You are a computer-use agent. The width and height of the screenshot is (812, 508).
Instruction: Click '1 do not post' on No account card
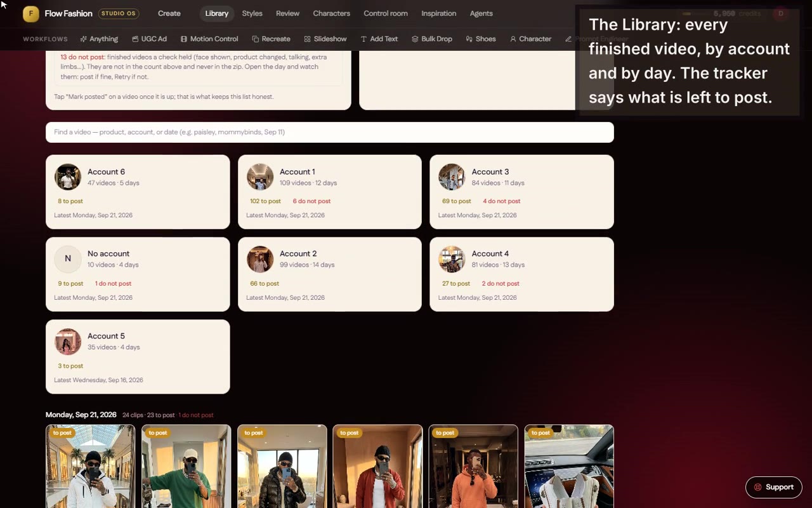(113, 284)
